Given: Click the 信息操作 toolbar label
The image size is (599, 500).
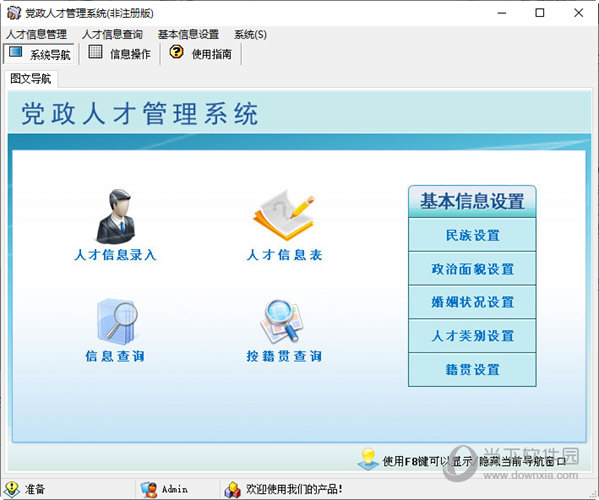Looking at the screenshot, I should pos(130,54).
